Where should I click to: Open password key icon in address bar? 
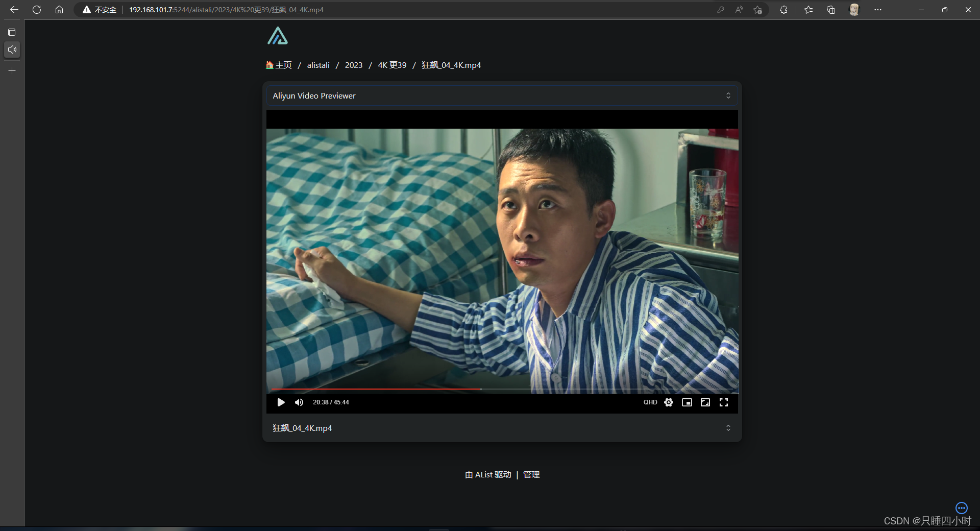721,10
